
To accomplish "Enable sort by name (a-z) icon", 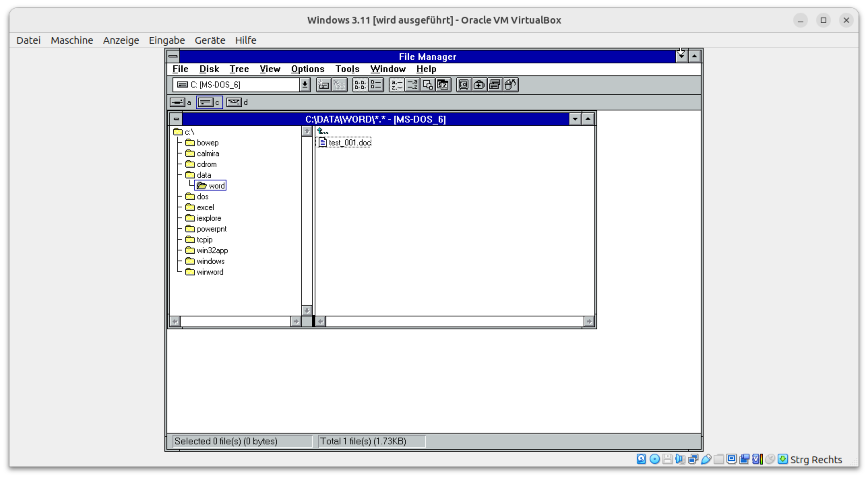I will (397, 85).
